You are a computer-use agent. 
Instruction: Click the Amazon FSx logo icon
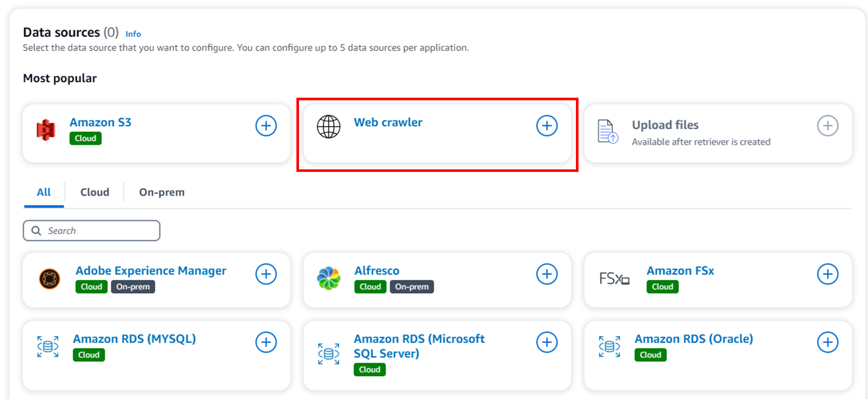click(x=614, y=278)
